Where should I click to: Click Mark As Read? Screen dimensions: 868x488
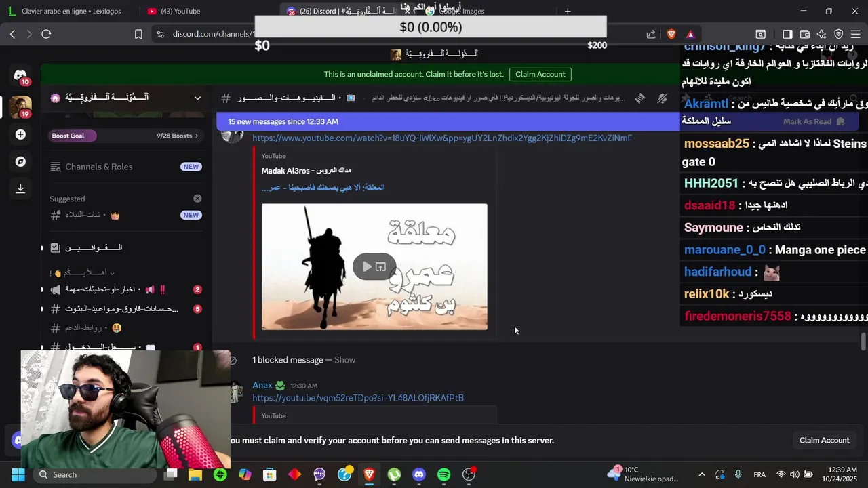click(x=814, y=121)
